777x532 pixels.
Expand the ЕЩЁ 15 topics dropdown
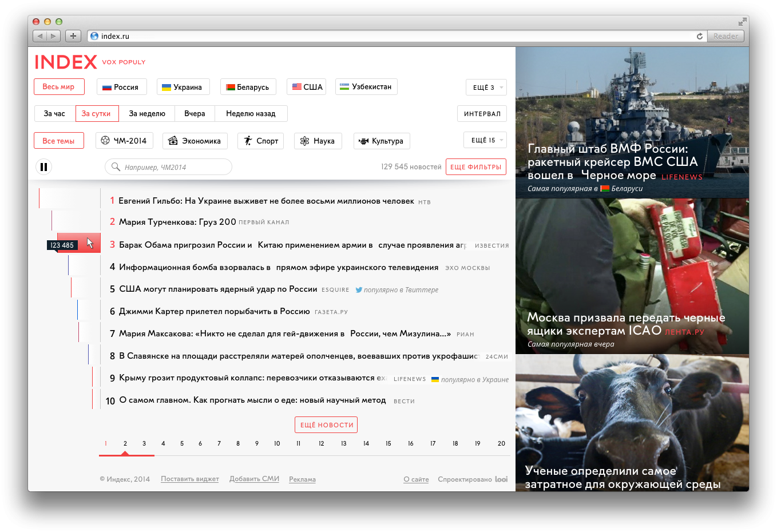[x=485, y=140]
